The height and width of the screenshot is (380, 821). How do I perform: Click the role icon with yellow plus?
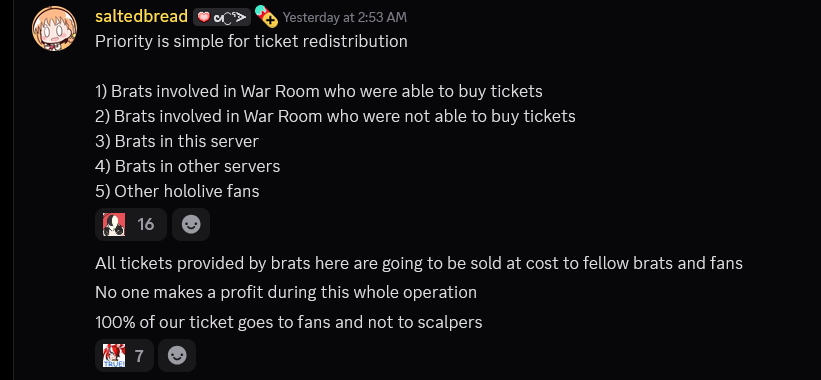pos(266,16)
